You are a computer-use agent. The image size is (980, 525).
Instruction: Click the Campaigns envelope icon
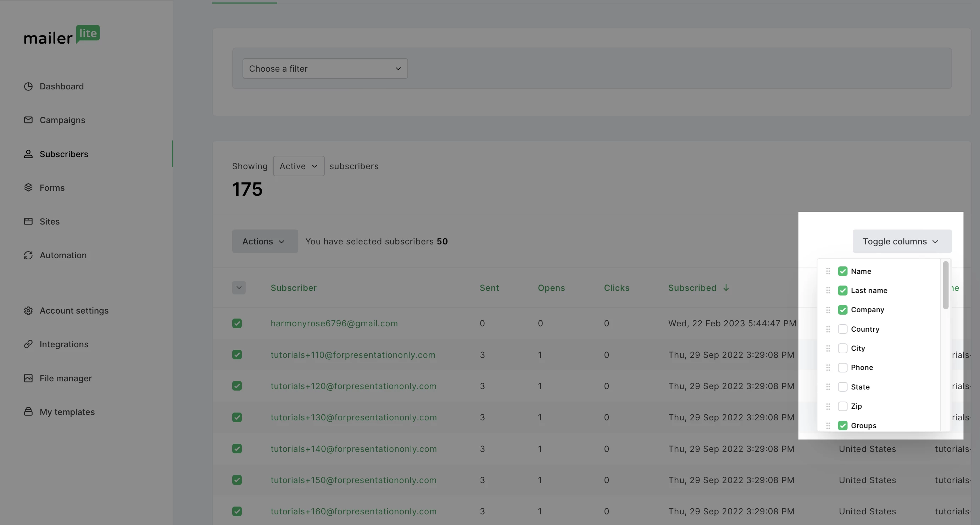pos(28,120)
